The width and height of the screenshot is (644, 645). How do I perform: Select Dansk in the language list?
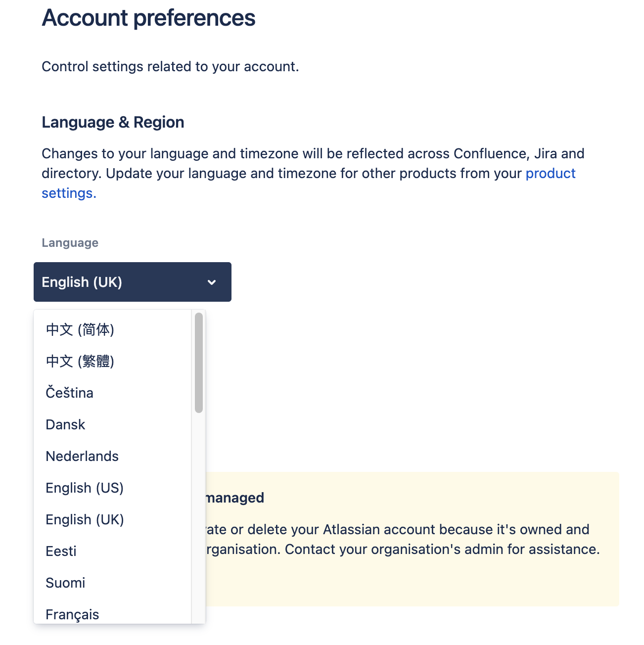coord(65,424)
